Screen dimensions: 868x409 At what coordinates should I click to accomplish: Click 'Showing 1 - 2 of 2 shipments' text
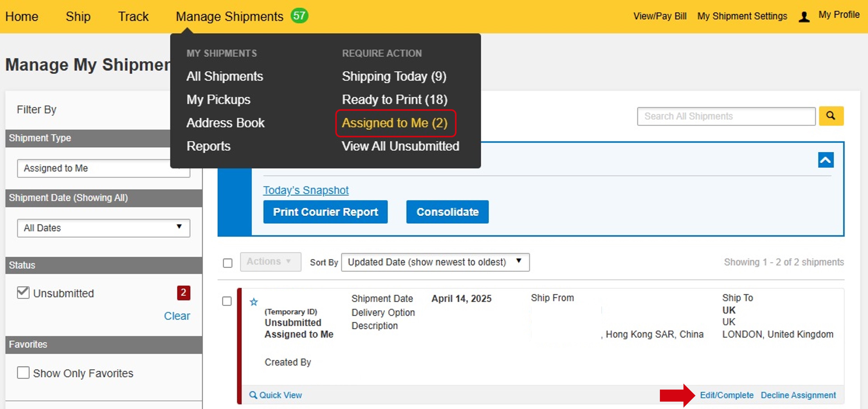coord(784,262)
